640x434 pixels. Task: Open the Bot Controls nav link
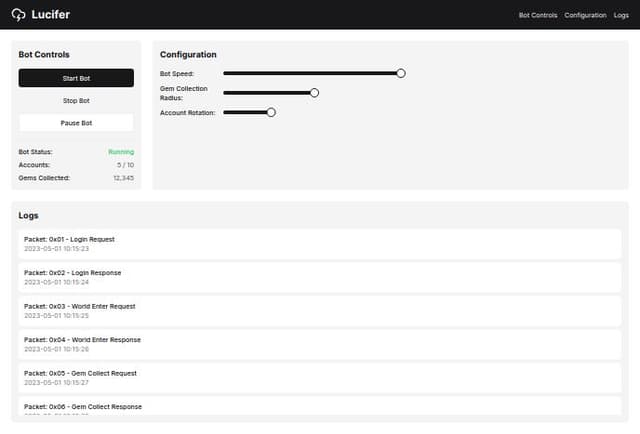pyautogui.click(x=538, y=15)
